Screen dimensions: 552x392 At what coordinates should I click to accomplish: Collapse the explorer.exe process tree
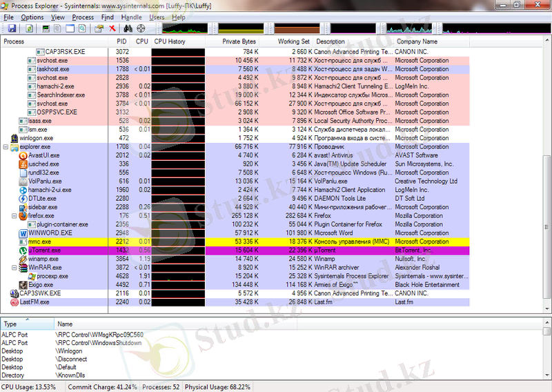pos(6,147)
